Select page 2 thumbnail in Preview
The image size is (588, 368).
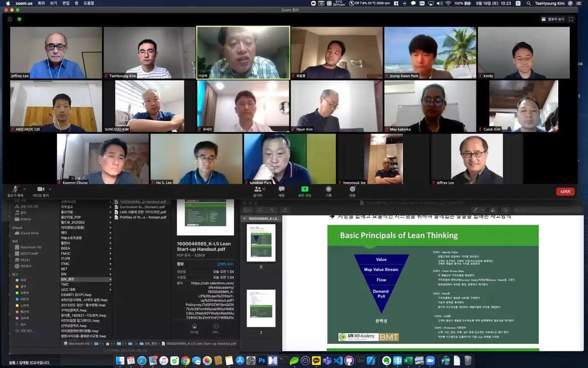[261, 308]
